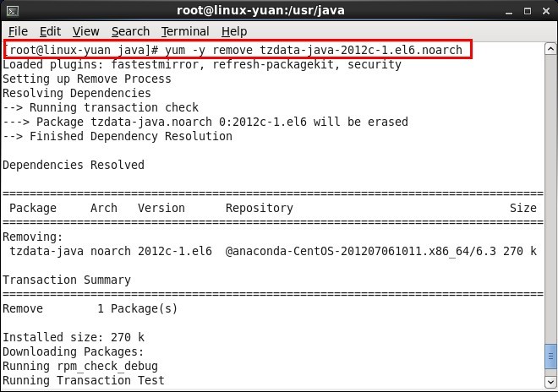Close the root@linux-yuan terminal window

click(x=545, y=10)
